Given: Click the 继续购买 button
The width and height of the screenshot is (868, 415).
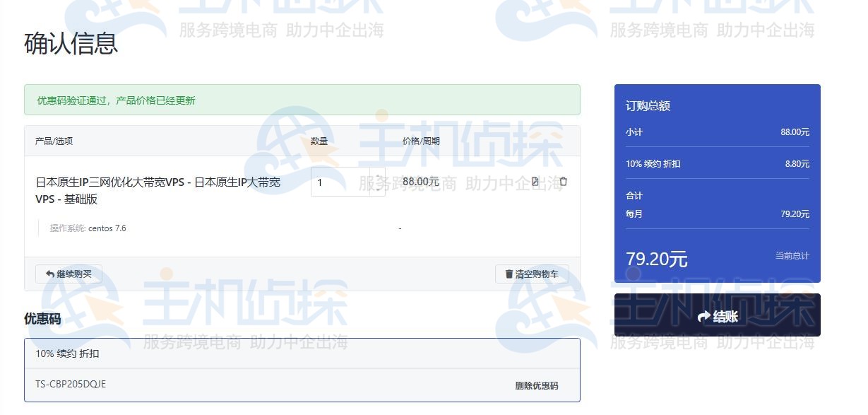Looking at the screenshot, I should (69, 274).
